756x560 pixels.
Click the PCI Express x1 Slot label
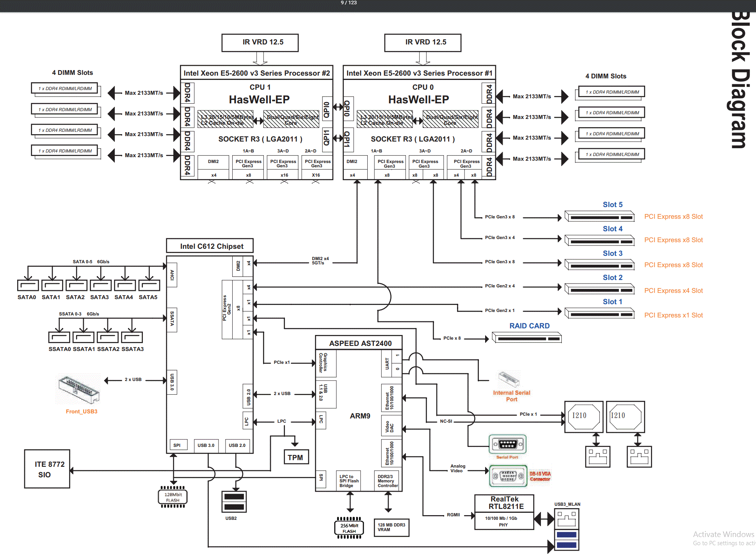(674, 315)
